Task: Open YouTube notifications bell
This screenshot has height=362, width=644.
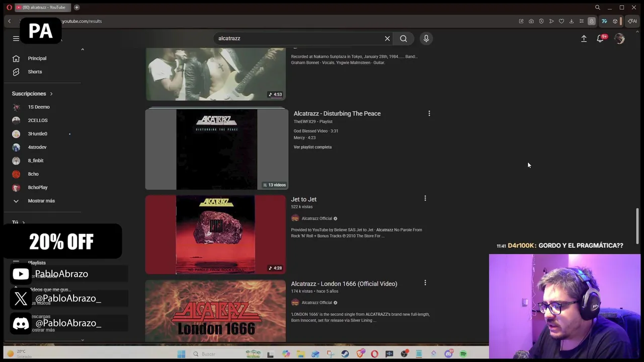Action: (x=600, y=39)
